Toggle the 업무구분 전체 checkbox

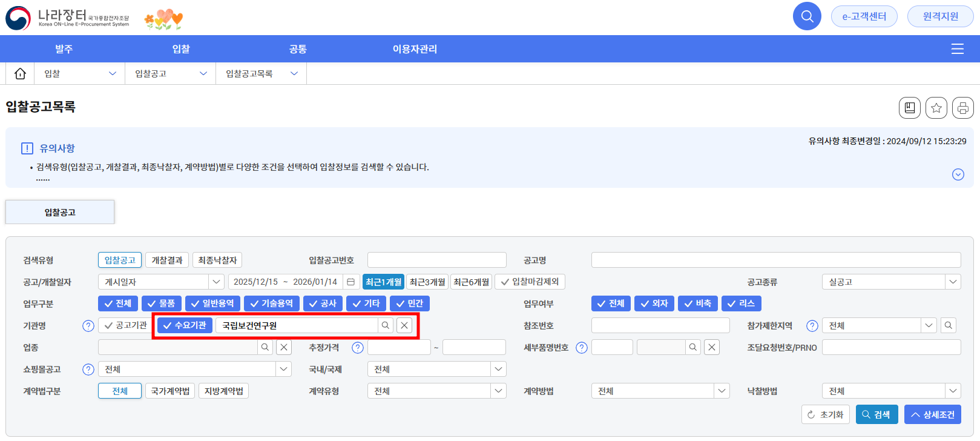point(118,303)
